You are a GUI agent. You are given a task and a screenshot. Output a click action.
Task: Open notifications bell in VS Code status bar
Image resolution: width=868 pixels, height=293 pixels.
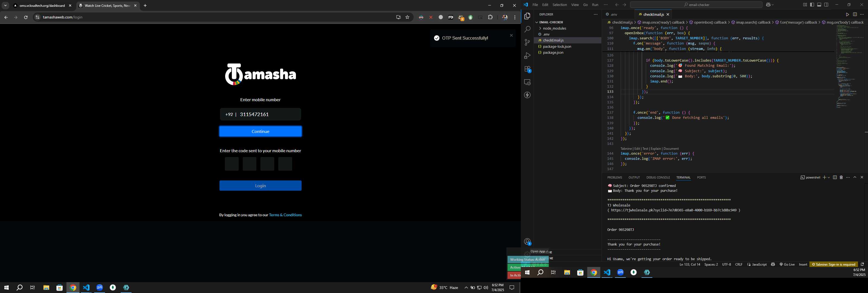[862, 264]
